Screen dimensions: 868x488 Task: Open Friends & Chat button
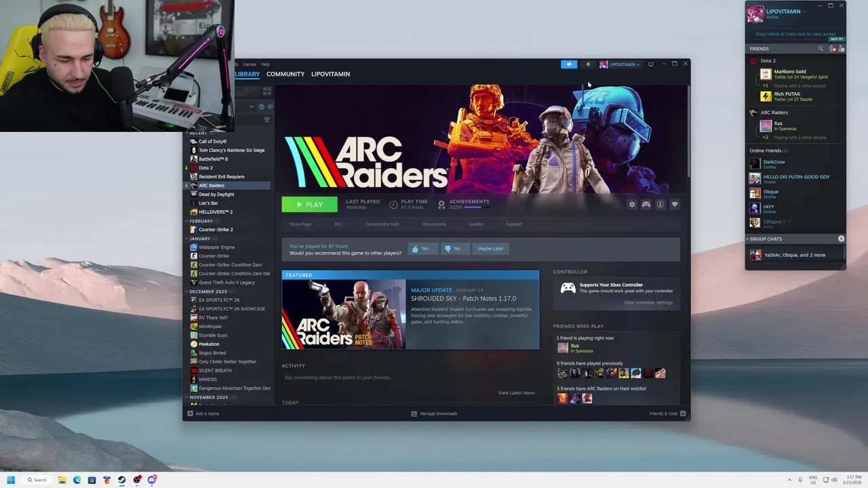pos(667,413)
